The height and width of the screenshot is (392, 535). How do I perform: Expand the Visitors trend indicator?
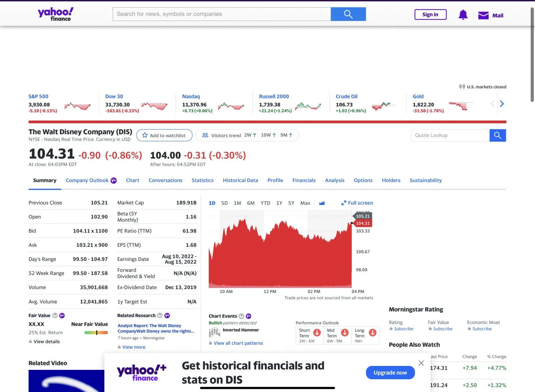[x=247, y=135]
